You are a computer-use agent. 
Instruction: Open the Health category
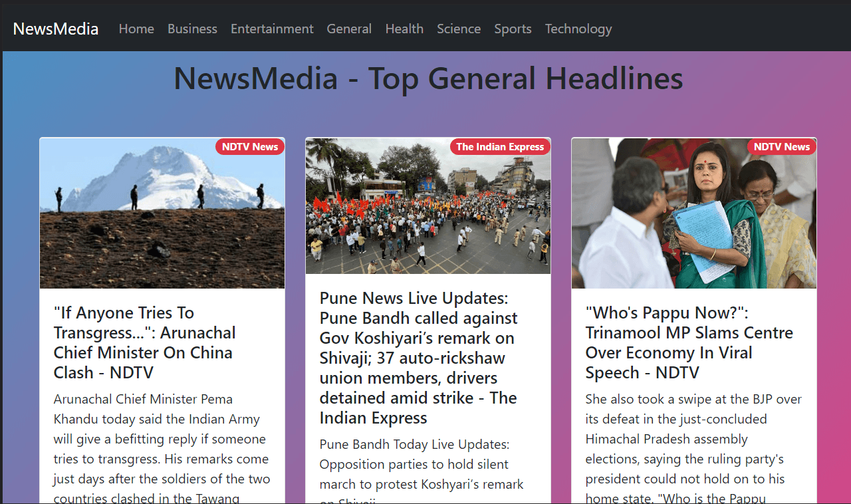(x=404, y=29)
